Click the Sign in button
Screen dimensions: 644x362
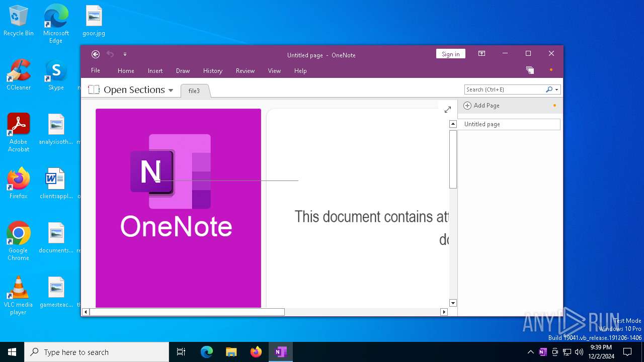(451, 54)
